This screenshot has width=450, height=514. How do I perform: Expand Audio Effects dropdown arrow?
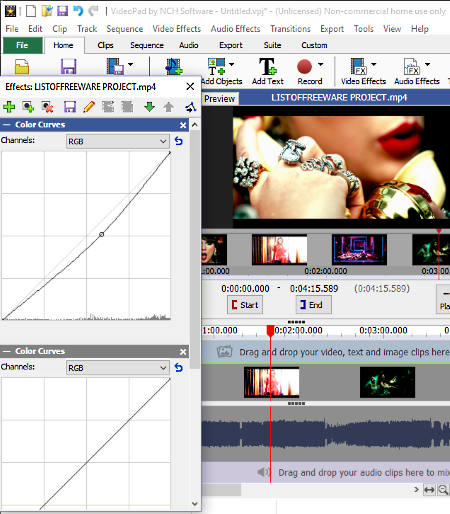tap(427, 64)
